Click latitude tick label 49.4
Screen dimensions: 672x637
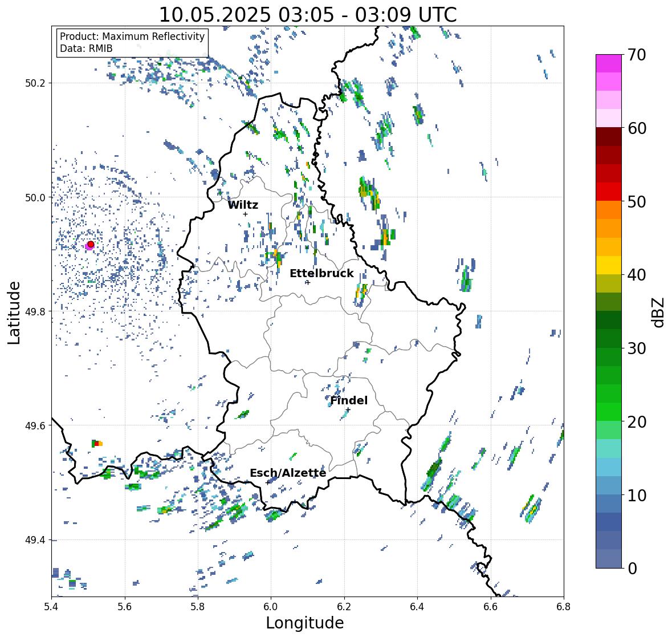coord(35,540)
